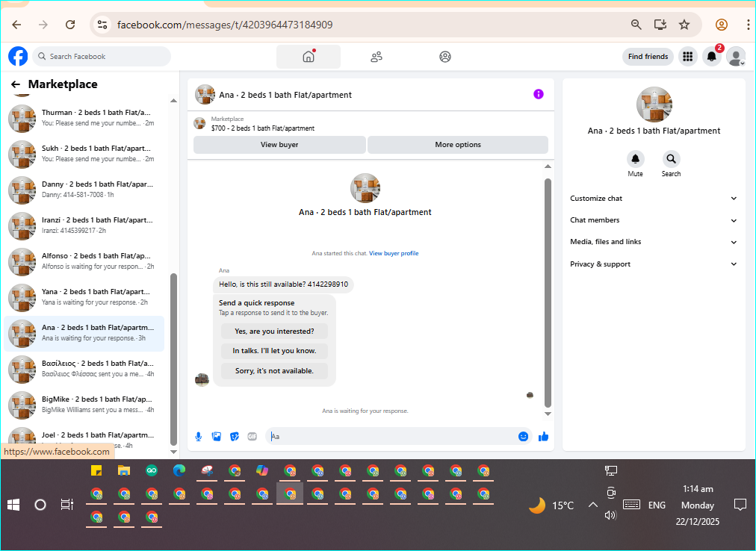Open the Friends icon in top nav

(377, 57)
